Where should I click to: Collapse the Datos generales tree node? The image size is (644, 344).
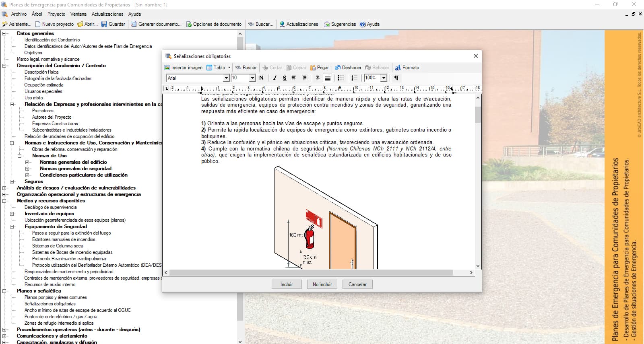tap(4, 33)
